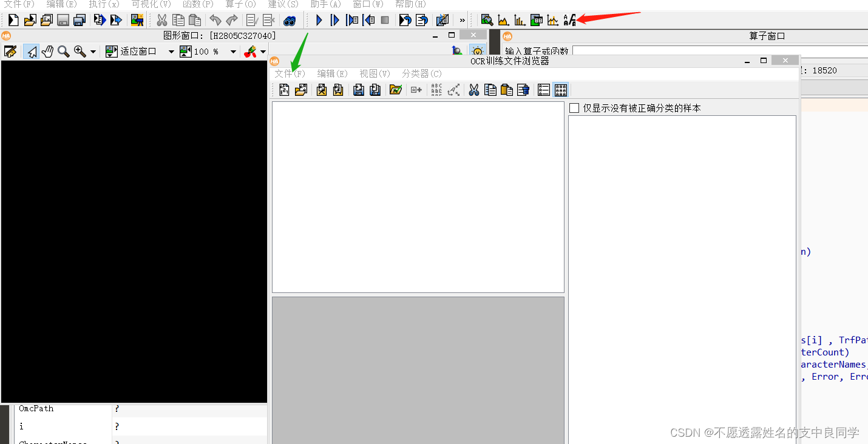Click the main toolbar undo arrow
This screenshot has width=868, height=444.
pyautogui.click(x=215, y=20)
